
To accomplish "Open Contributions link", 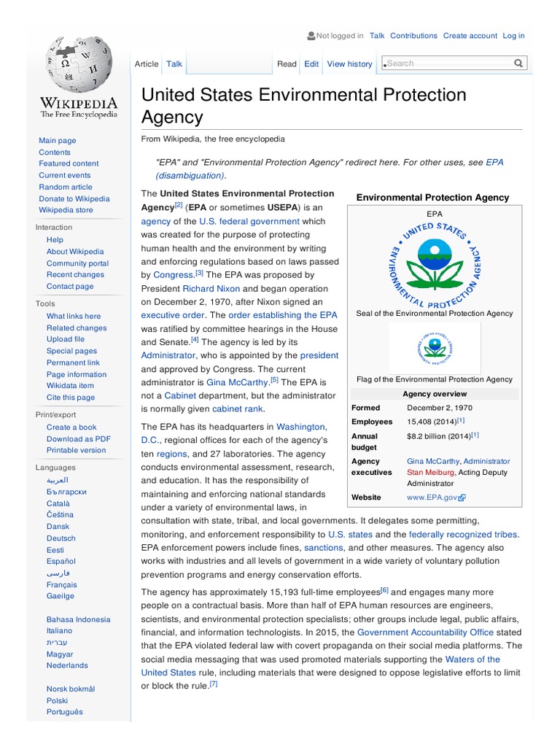I will click(413, 36).
